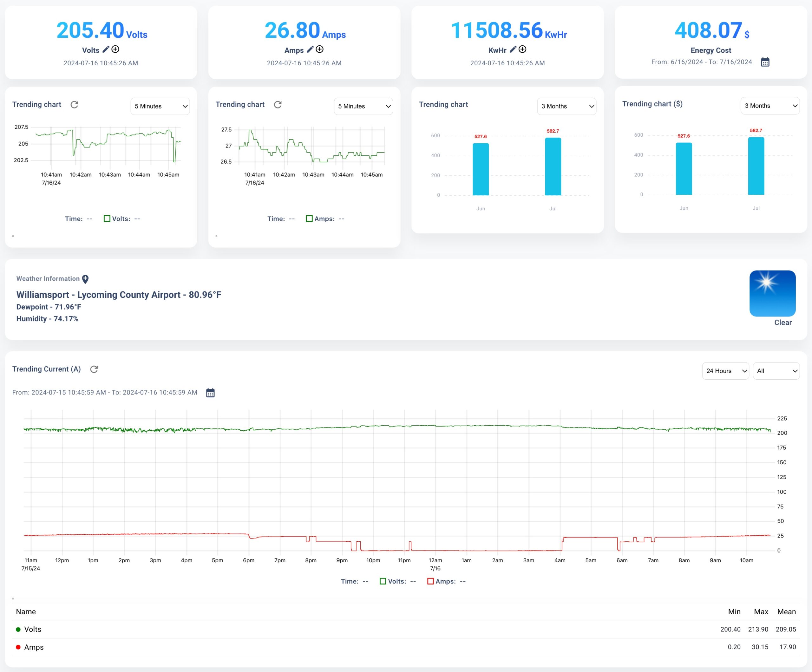812x672 pixels.
Task: Click the plus circle icon beside KwHr
Action: point(522,49)
